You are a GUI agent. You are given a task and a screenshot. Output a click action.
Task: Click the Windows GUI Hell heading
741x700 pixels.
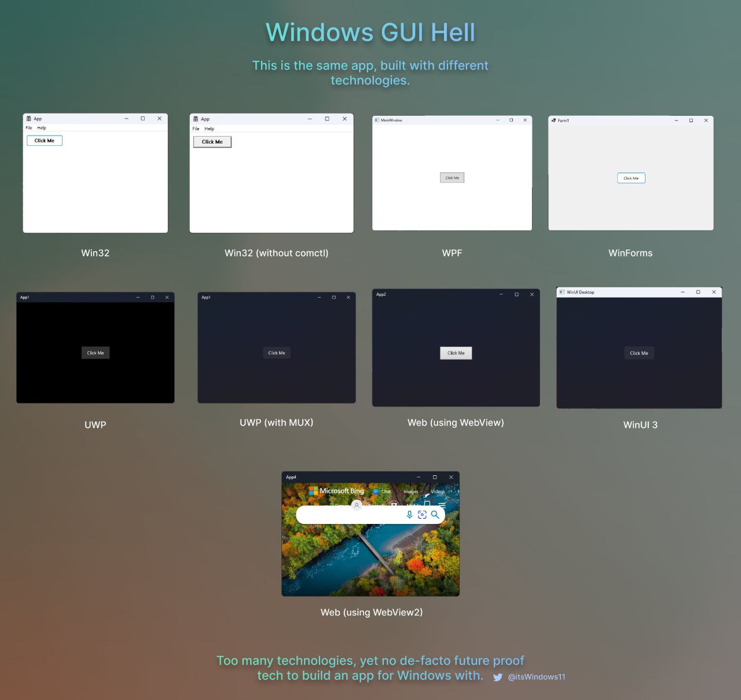[x=370, y=32]
